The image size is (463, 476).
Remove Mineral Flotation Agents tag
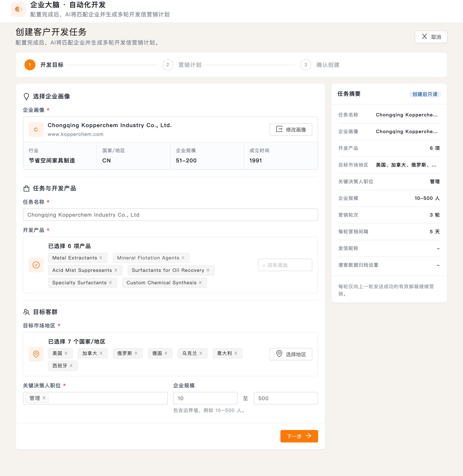(x=183, y=258)
